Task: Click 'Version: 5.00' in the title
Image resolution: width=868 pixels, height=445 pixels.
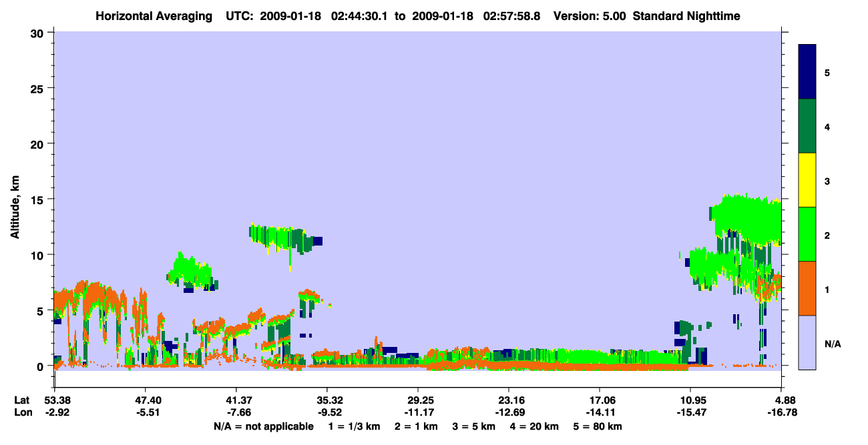Action: click(588, 15)
